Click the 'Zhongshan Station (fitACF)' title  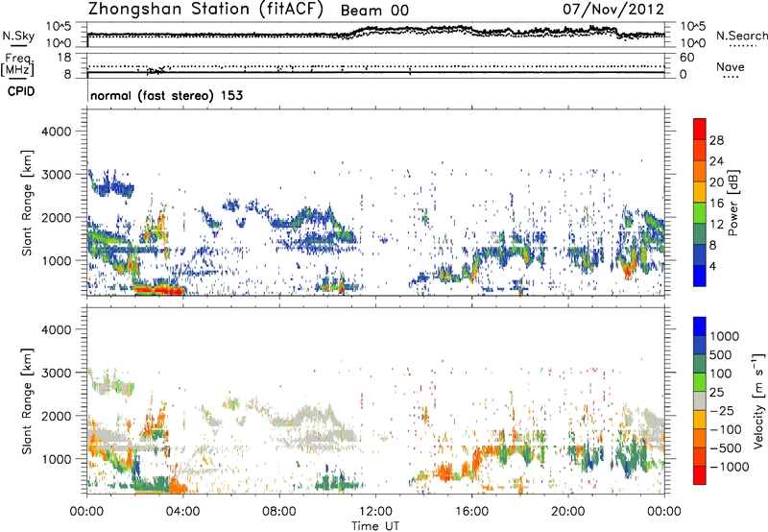pyautogui.click(x=205, y=10)
